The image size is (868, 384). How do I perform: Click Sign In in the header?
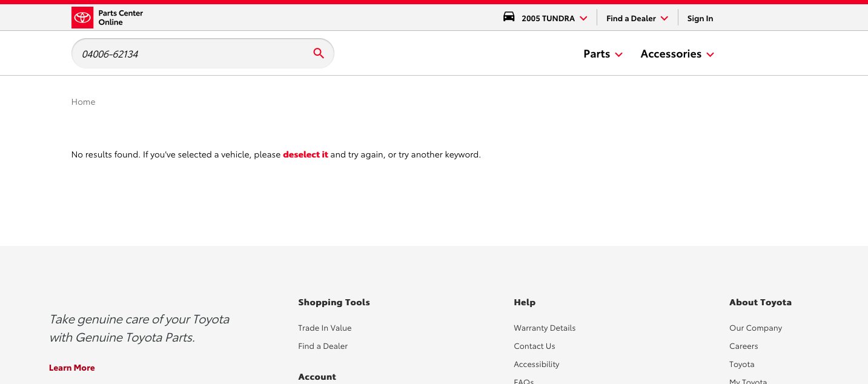[x=700, y=18]
